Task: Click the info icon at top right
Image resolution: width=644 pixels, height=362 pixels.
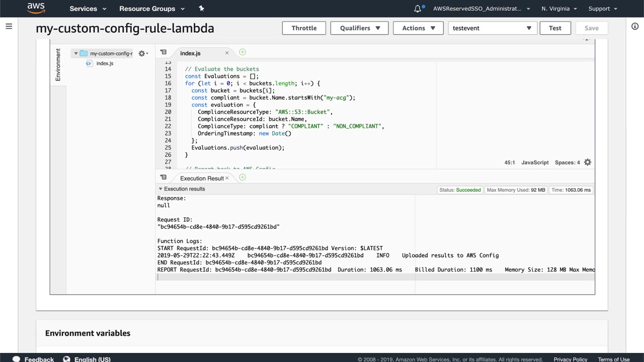Action: (635, 27)
